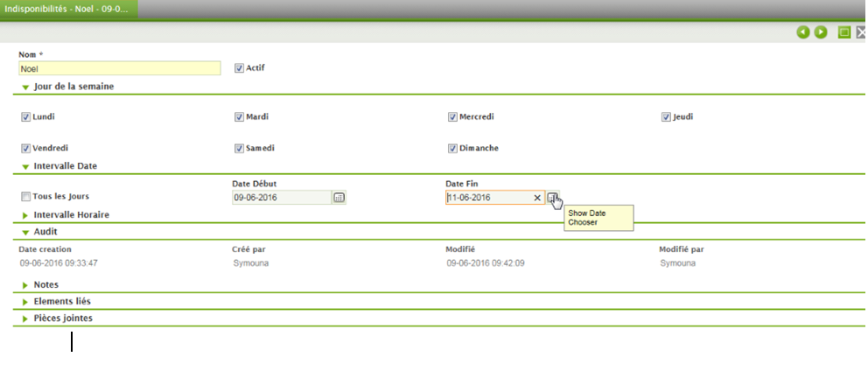
Task: Uncheck the Mardi checkbox
Action: pos(239,117)
